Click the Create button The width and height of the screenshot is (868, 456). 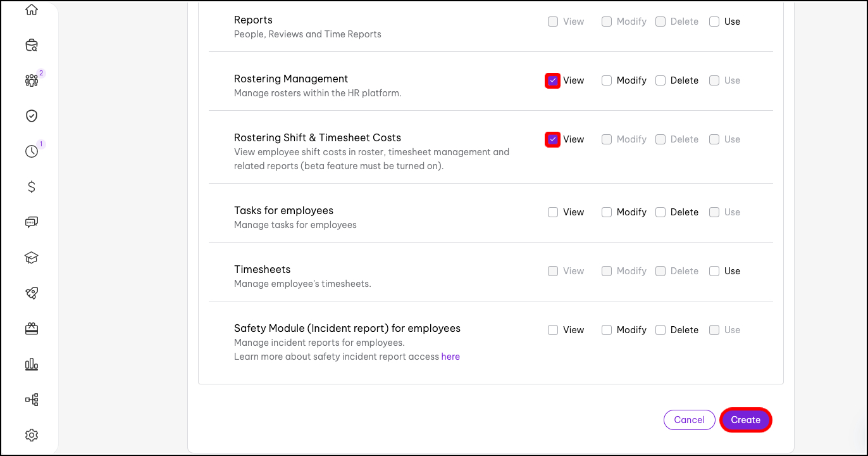[x=745, y=420]
